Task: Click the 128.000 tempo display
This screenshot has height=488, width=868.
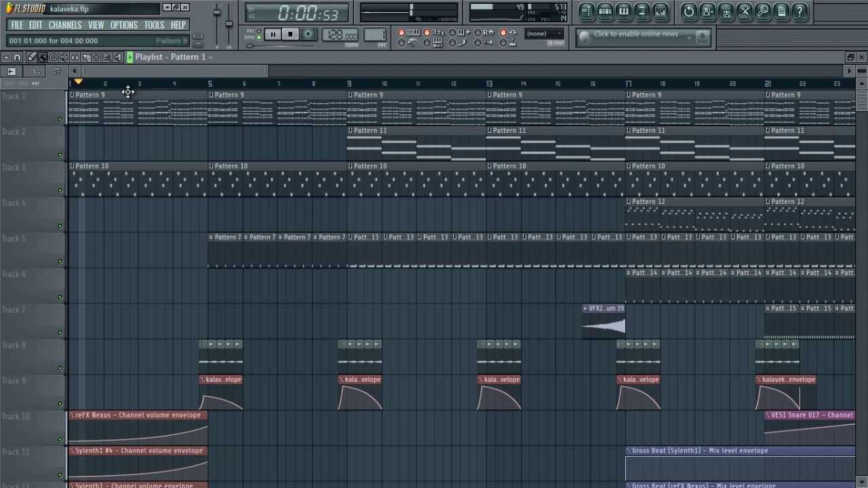Action: pos(340,35)
